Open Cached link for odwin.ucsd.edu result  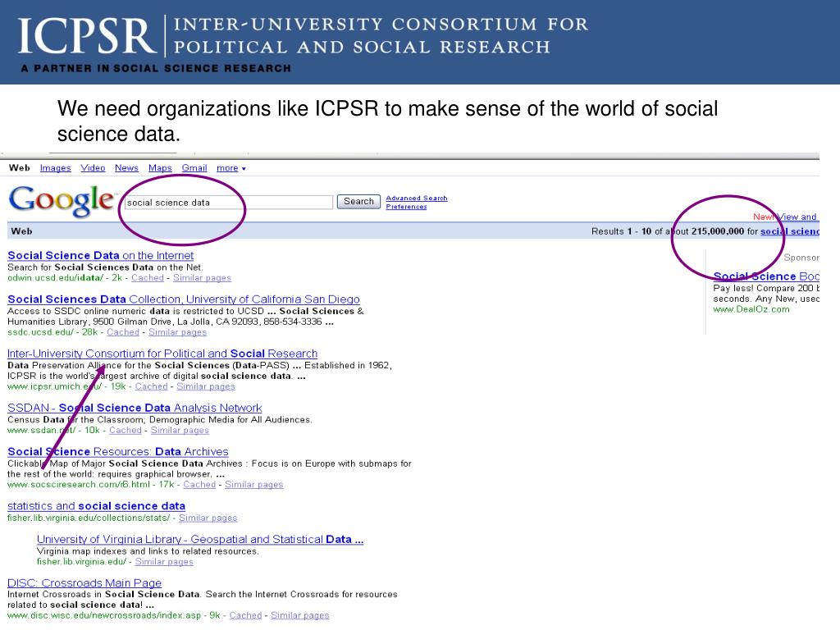pyautogui.click(x=148, y=278)
